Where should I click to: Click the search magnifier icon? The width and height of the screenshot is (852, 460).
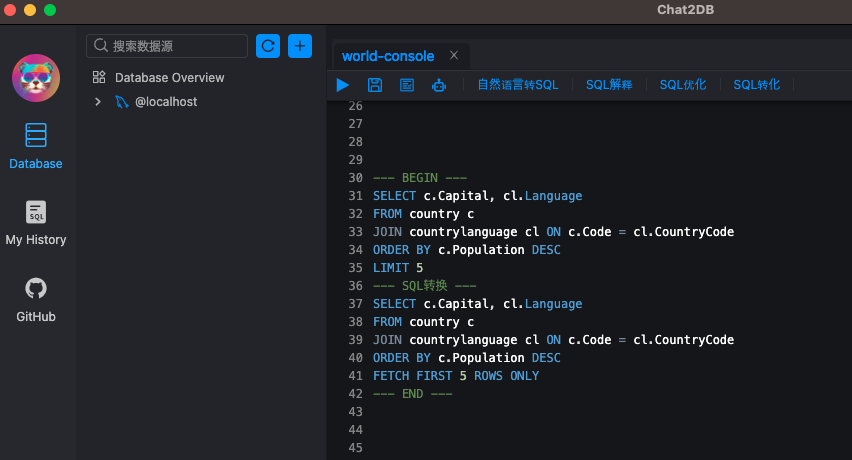[101, 45]
